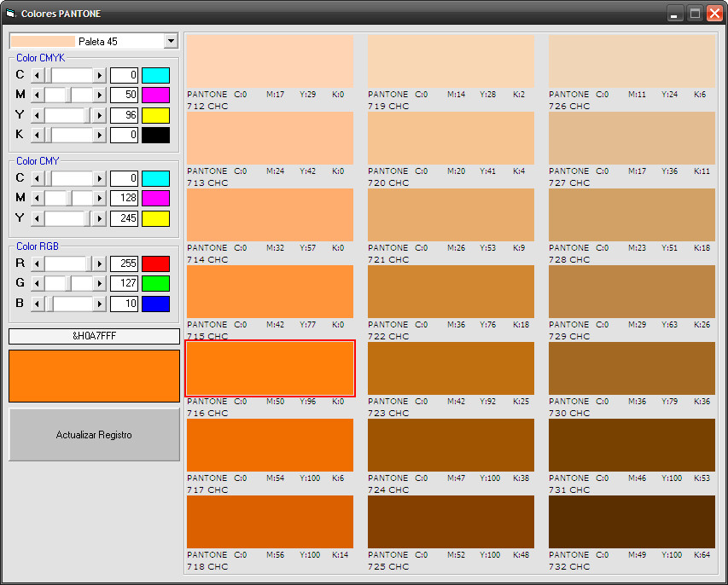Click left arrow of CMYK Y scrollbar

[38, 115]
